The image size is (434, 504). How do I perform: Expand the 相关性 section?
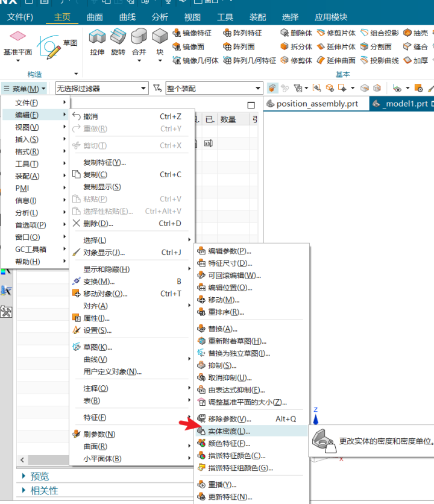(24, 491)
